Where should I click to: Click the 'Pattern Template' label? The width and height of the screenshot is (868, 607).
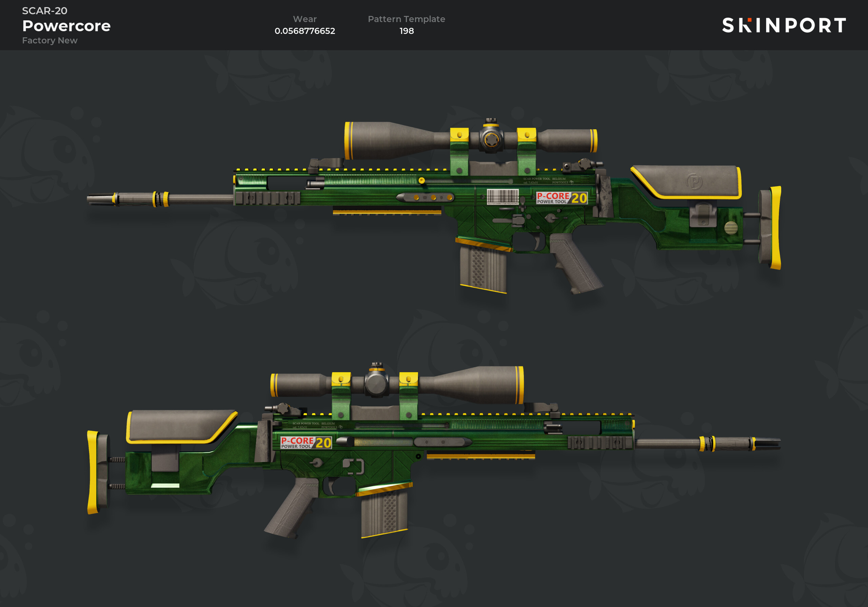pos(407,19)
